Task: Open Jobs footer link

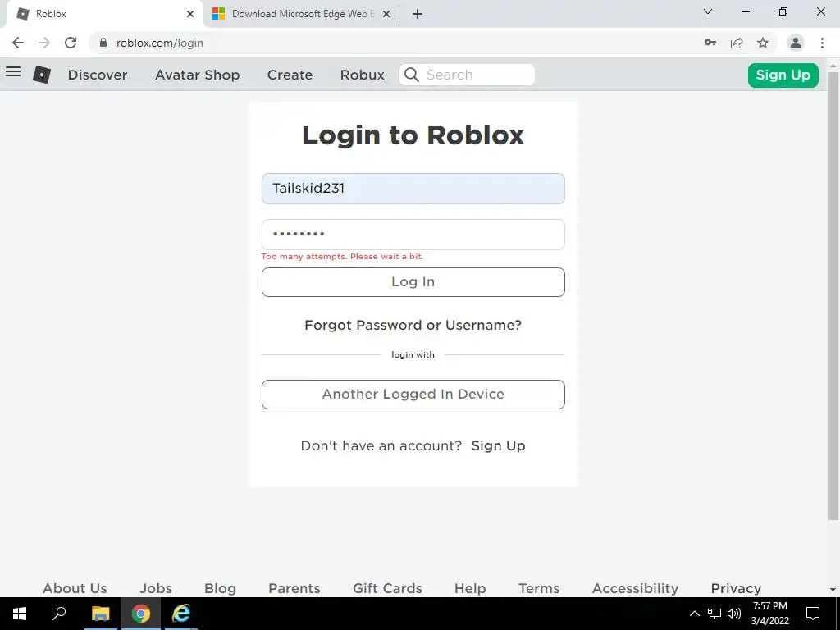Action: coord(156,588)
